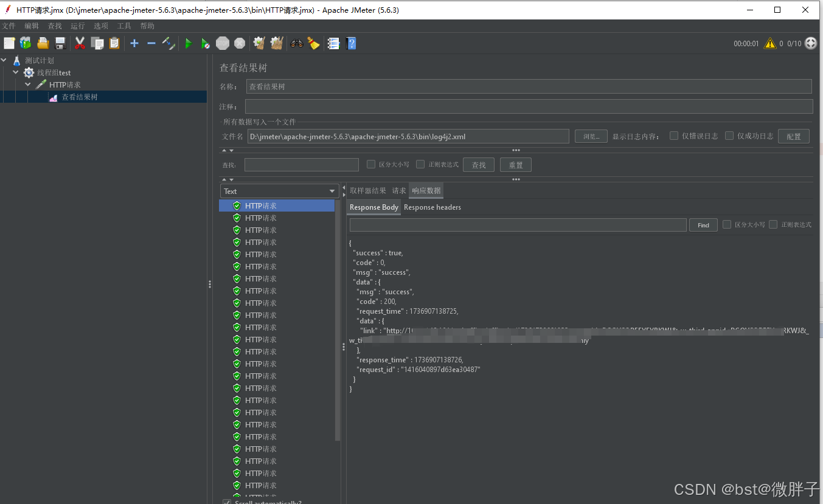Open the 编辑 menu
The image size is (823, 504).
point(32,26)
